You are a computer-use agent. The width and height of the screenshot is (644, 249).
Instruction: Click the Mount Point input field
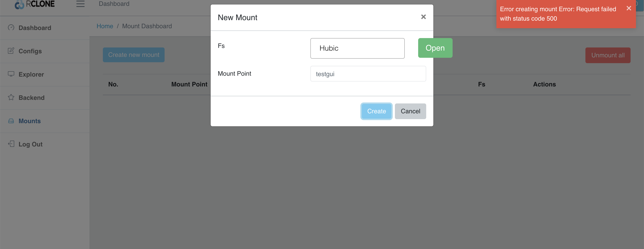click(368, 73)
